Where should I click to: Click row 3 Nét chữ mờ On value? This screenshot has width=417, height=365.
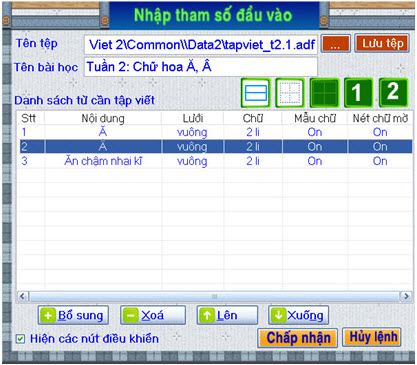pos(380,161)
